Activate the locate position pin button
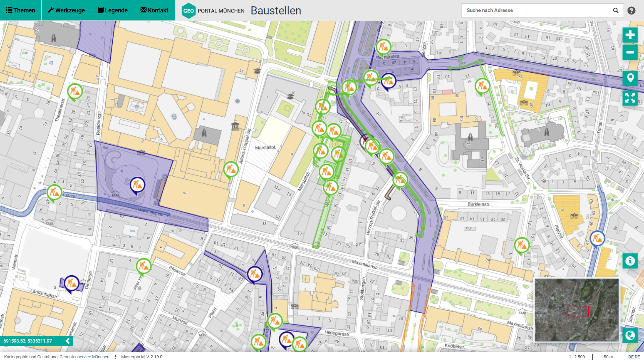Image resolution: width=644 pixels, height=362 pixels. coord(630,78)
